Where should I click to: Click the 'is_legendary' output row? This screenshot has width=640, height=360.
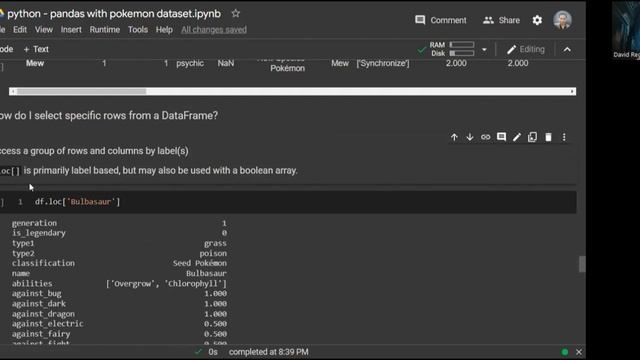[x=119, y=233]
